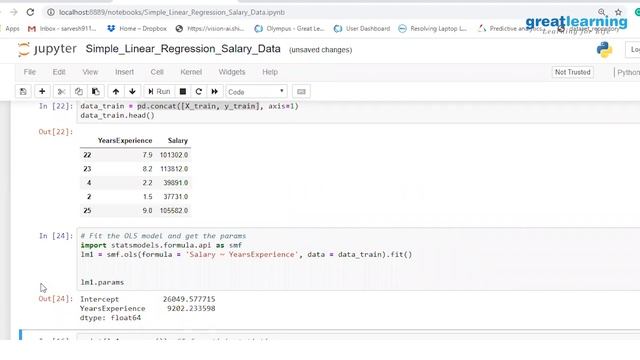Open the Edit menu
The height and width of the screenshot is (360, 640).
pos(59,72)
